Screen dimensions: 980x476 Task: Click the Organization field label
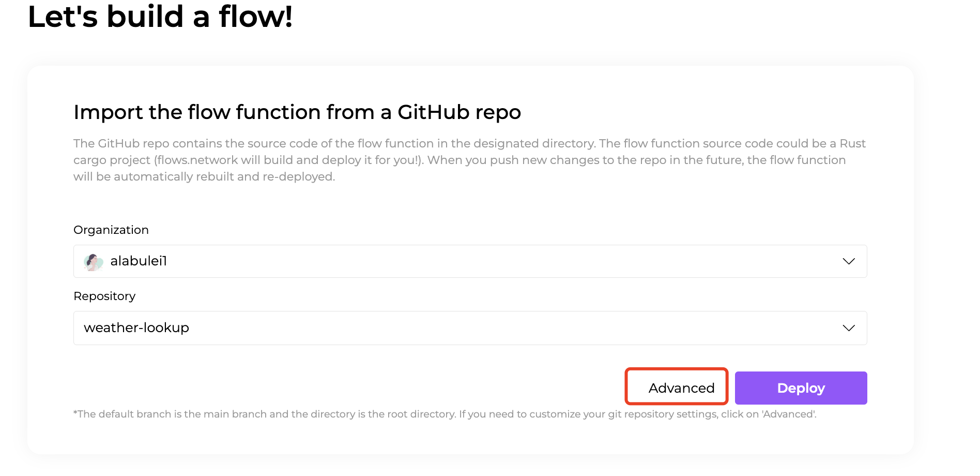coord(111,230)
